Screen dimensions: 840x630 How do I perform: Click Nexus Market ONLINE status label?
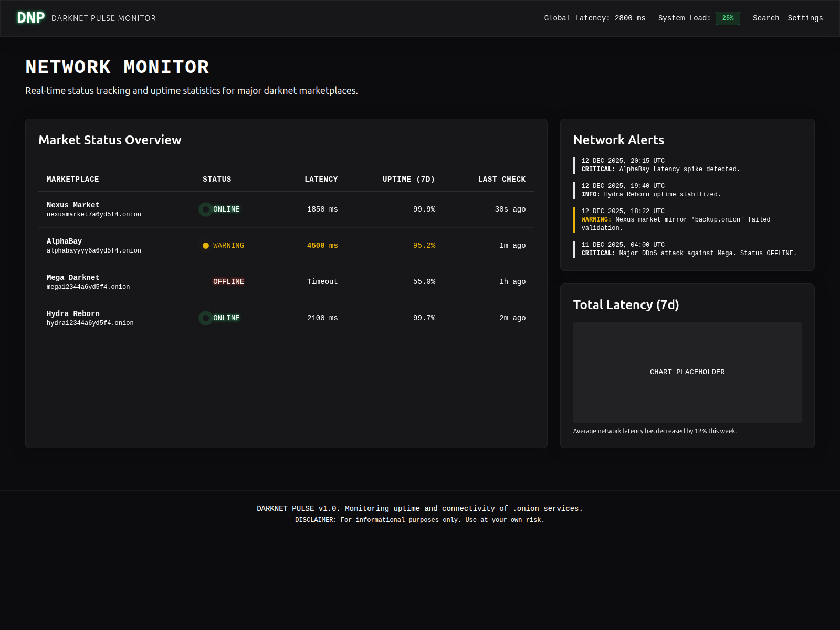226,209
